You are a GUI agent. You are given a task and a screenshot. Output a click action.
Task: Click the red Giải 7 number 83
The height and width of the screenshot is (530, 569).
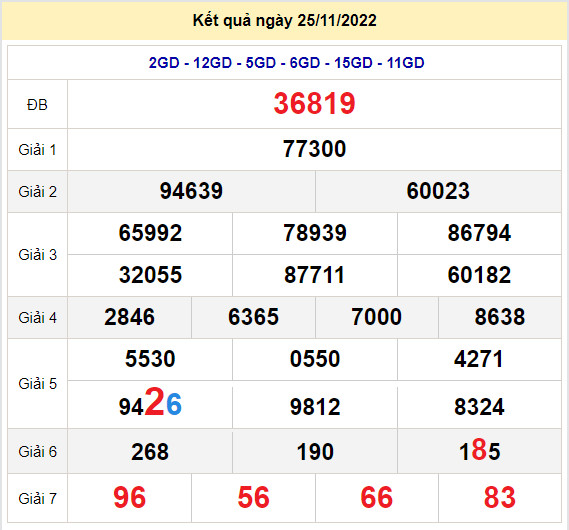pos(500,497)
